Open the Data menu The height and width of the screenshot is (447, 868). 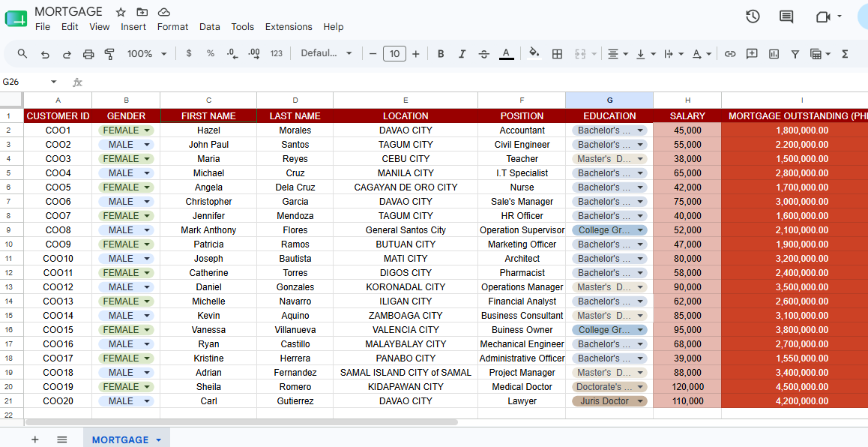(210, 26)
